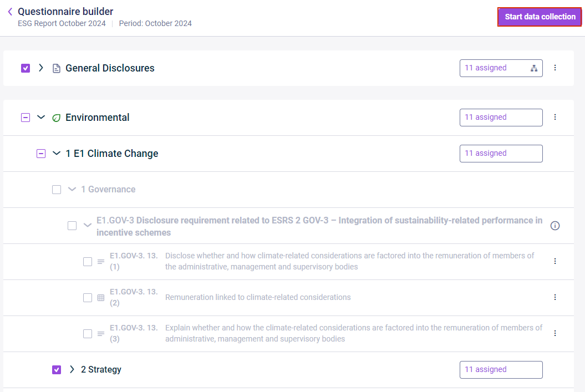Check the E1.GOV-3 Disclosure requirement checkbox

tap(72, 226)
